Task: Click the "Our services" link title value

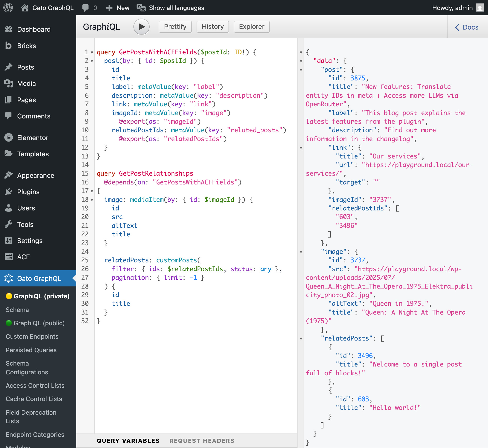Action: pyautogui.click(x=395, y=156)
